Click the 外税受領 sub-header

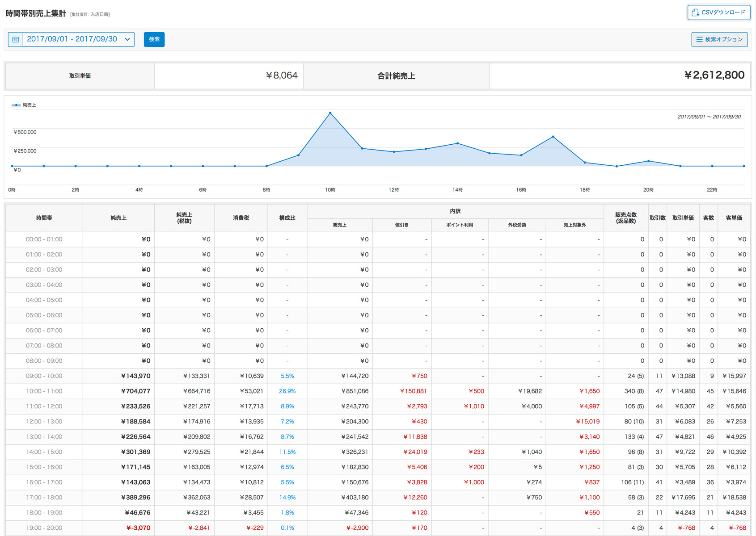click(x=517, y=225)
